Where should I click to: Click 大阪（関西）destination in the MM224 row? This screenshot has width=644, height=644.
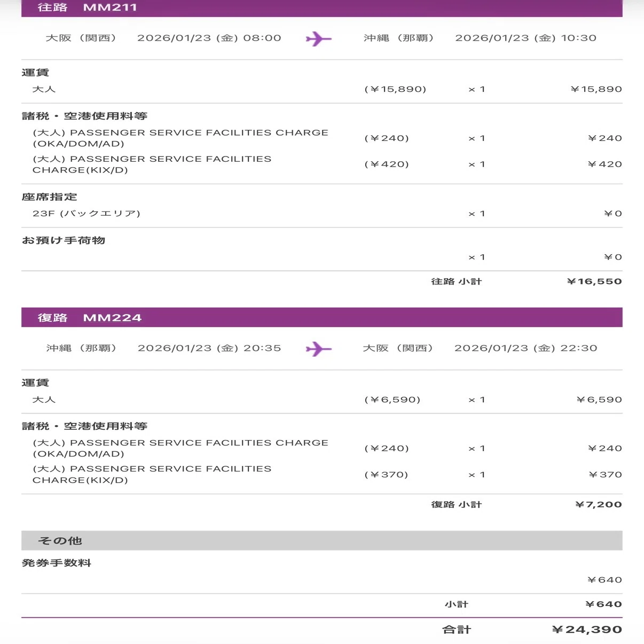[398, 348]
